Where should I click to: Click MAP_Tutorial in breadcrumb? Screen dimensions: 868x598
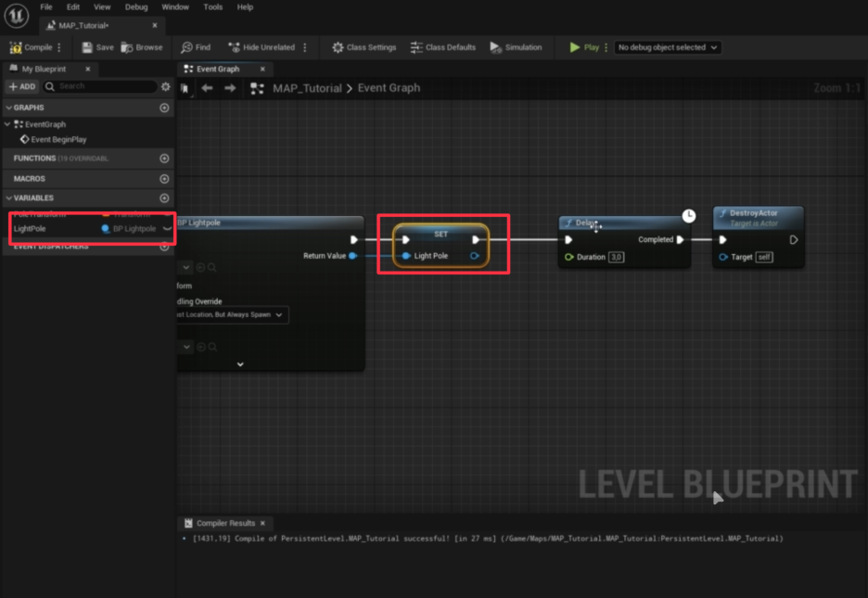307,88
